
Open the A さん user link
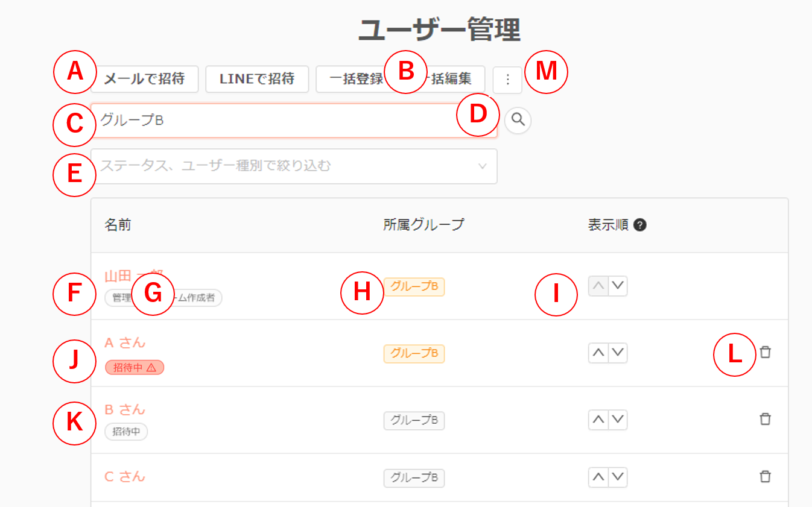point(125,342)
